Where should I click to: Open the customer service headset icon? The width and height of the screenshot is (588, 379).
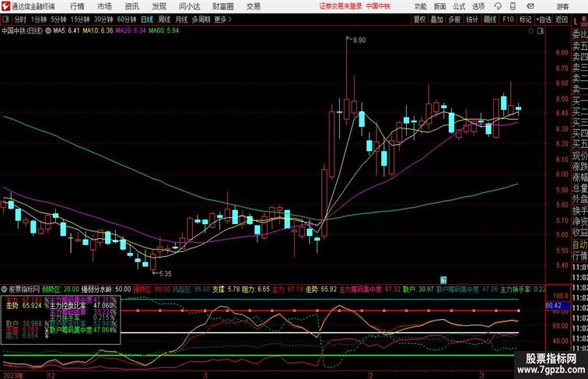point(498,6)
